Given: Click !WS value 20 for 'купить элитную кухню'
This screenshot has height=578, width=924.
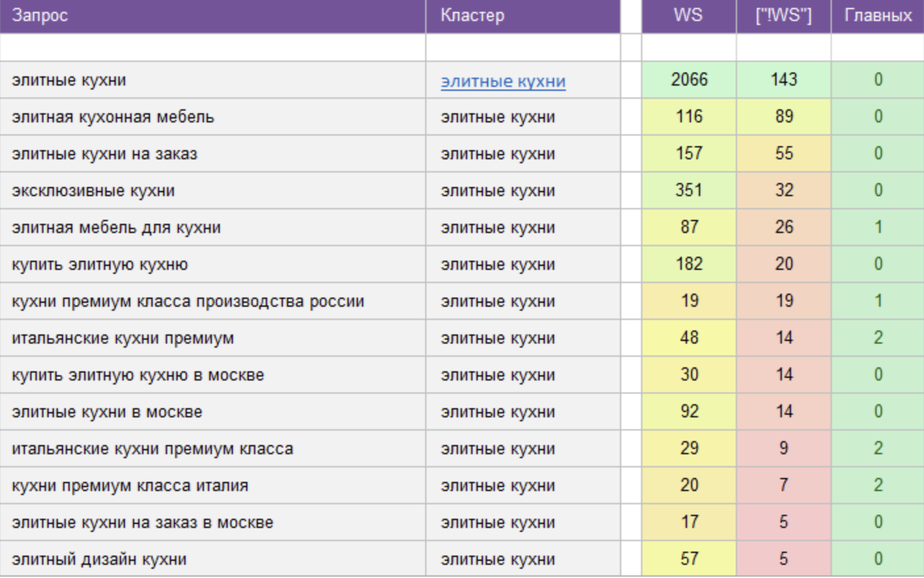Looking at the screenshot, I should pyautogui.click(x=784, y=265).
